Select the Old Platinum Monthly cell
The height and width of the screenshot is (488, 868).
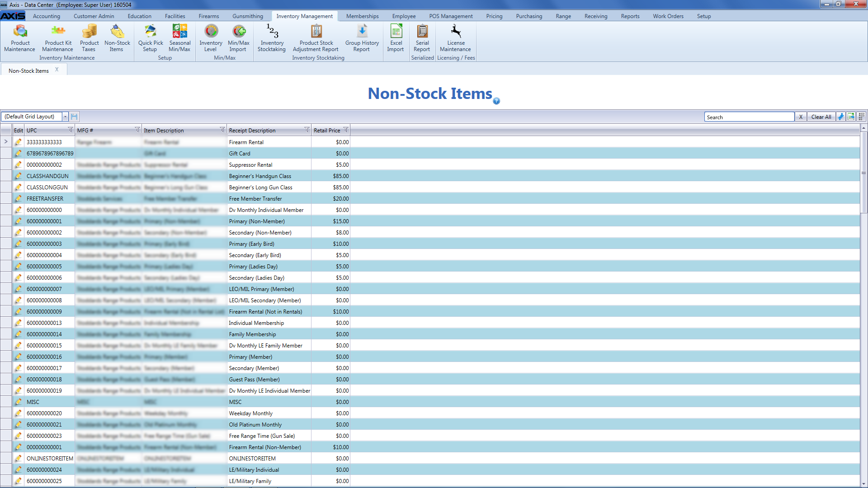269,424
